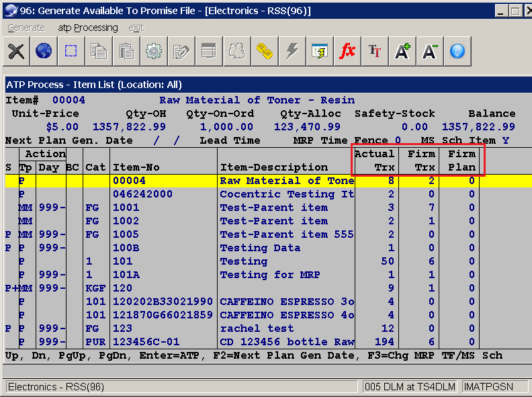The width and height of the screenshot is (532, 397).
Task: Click the Actual Trx column header
Action: click(375, 161)
